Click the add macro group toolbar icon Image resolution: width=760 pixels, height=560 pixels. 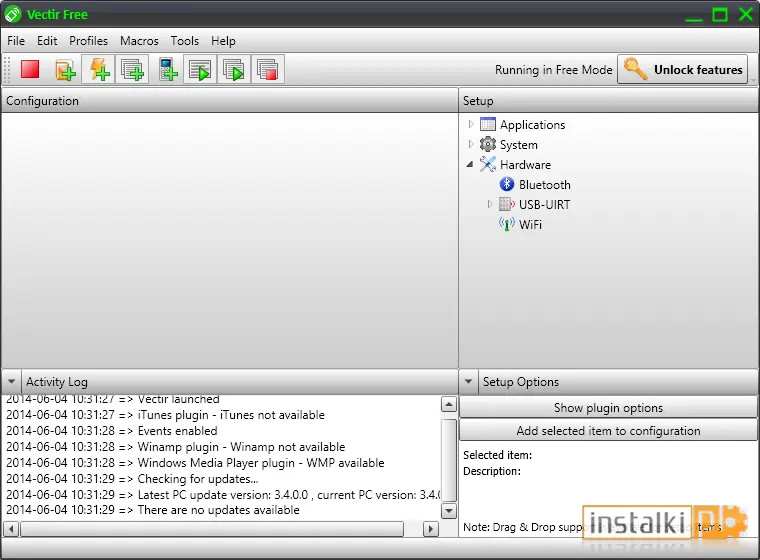coord(132,69)
